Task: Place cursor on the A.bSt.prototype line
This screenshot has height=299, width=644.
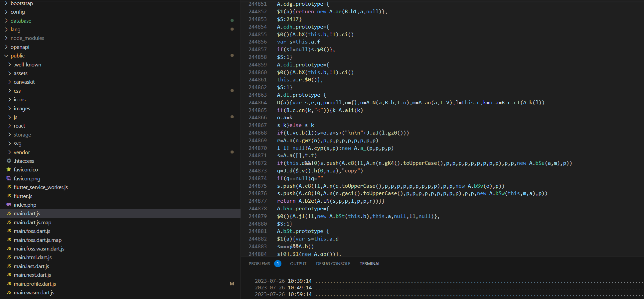Action: [303, 231]
